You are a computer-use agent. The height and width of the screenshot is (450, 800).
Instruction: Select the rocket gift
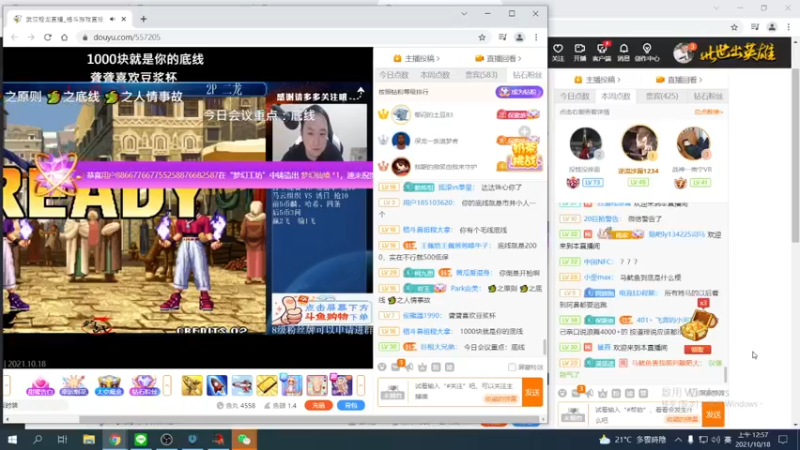pos(217,385)
